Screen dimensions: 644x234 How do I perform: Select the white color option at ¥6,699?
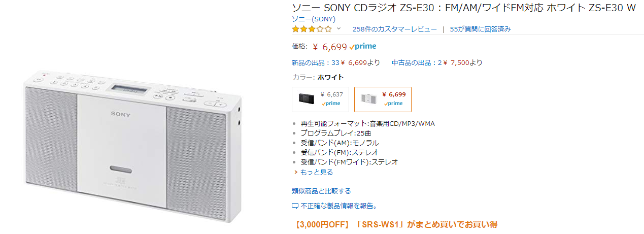[383, 99]
